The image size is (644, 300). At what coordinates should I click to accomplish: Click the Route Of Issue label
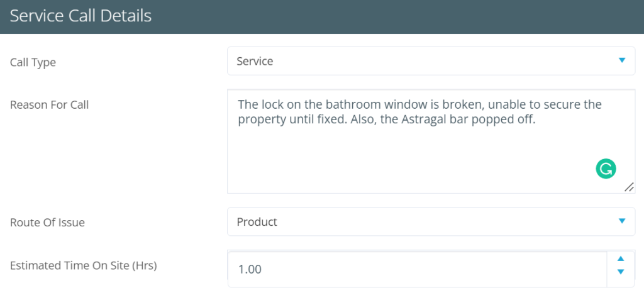(47, 222)
